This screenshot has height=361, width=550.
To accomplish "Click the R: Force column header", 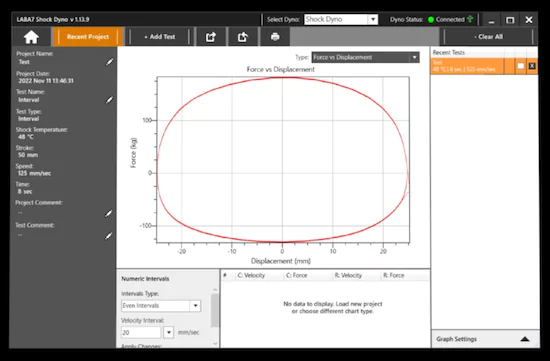I will click(x=394, y=275).
